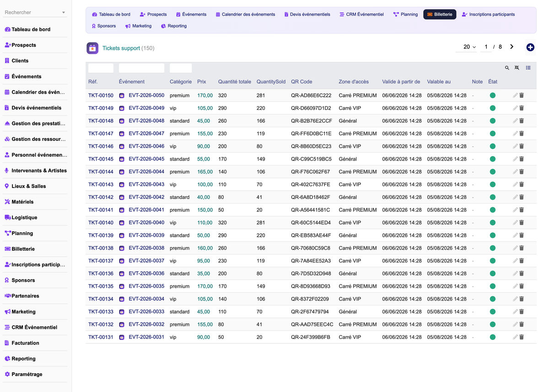Open the column list selector icon
The width and height of the screenshot is (549, 392).
(x=528, y=68)
